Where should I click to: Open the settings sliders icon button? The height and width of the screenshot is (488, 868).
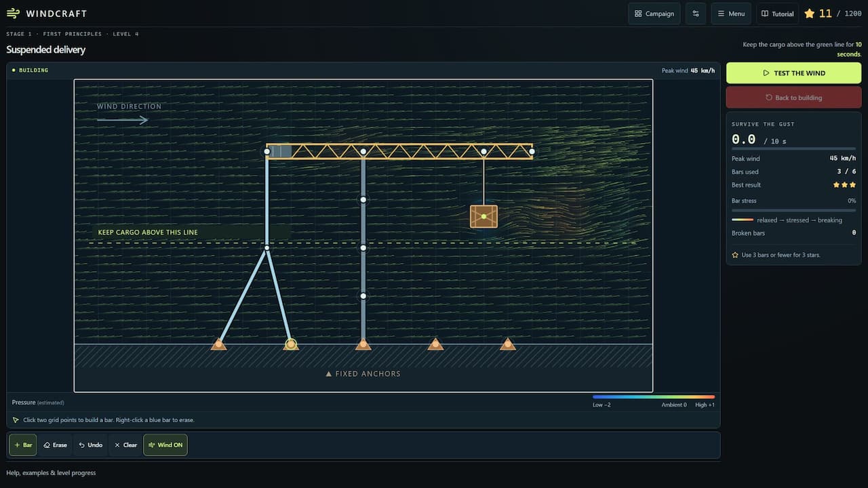696,14
